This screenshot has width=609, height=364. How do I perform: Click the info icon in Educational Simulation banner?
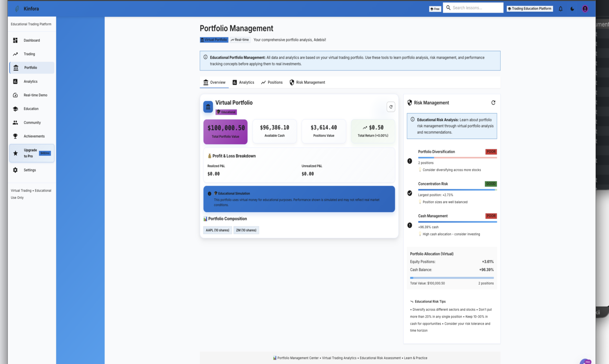click(210, 193)
